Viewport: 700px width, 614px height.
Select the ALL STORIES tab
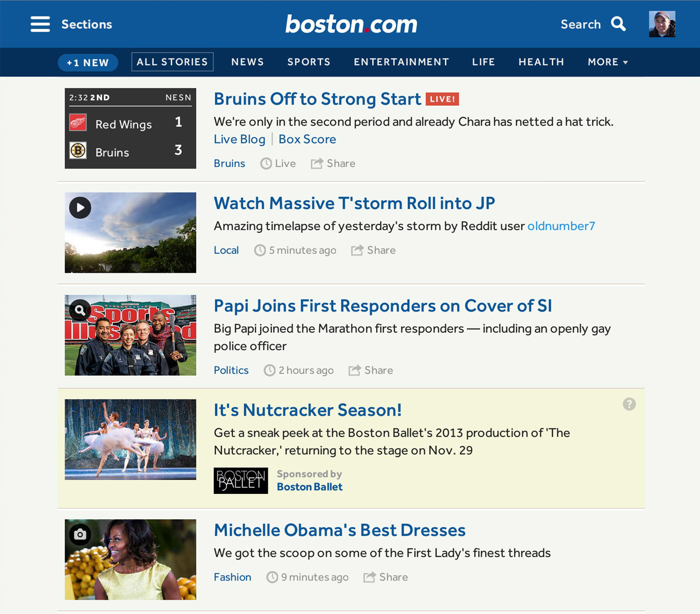(172, 62)
